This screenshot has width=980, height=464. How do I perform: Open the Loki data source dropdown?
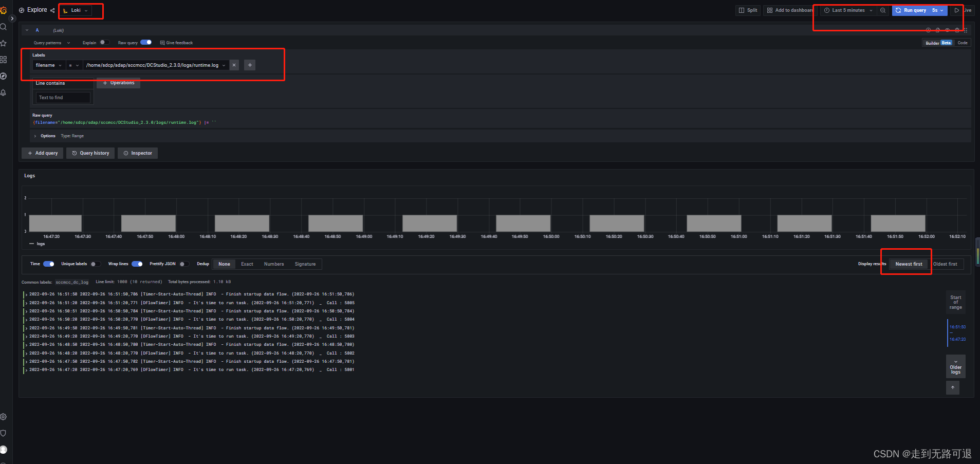click(x=76, y=10)
